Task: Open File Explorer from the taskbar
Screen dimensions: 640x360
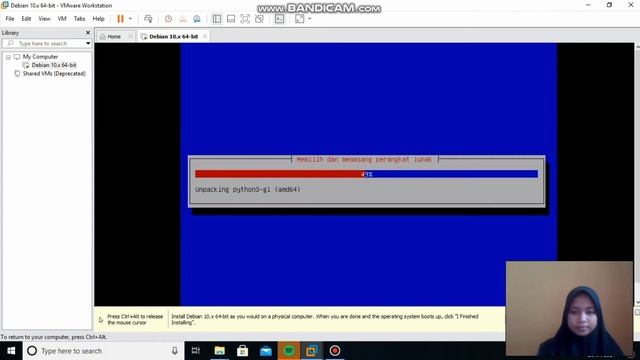Action: coord(220,351)
